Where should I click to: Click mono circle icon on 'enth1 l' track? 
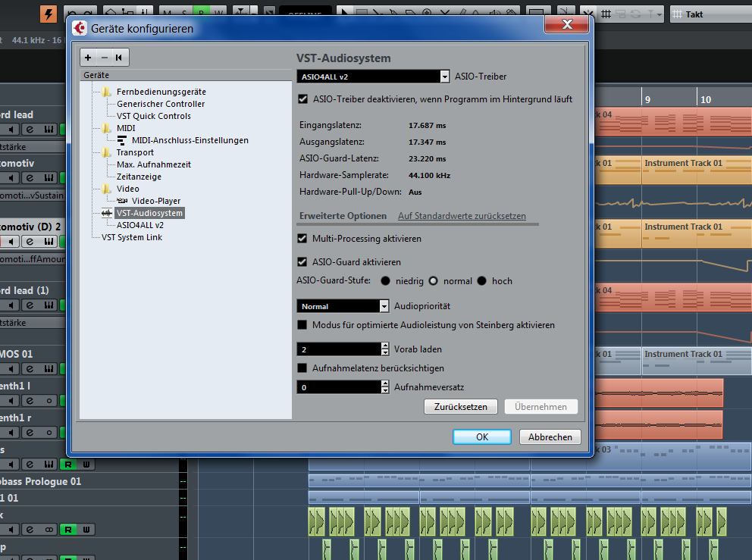coord(49,401)
